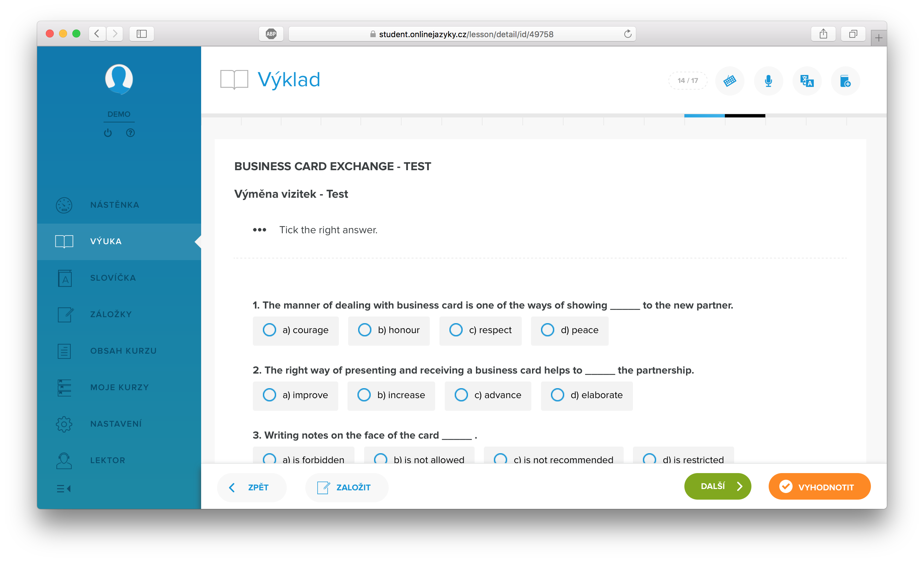Open the help question mark icon
The height and width of the screenshot is (562, 924).
click(130, 133)
